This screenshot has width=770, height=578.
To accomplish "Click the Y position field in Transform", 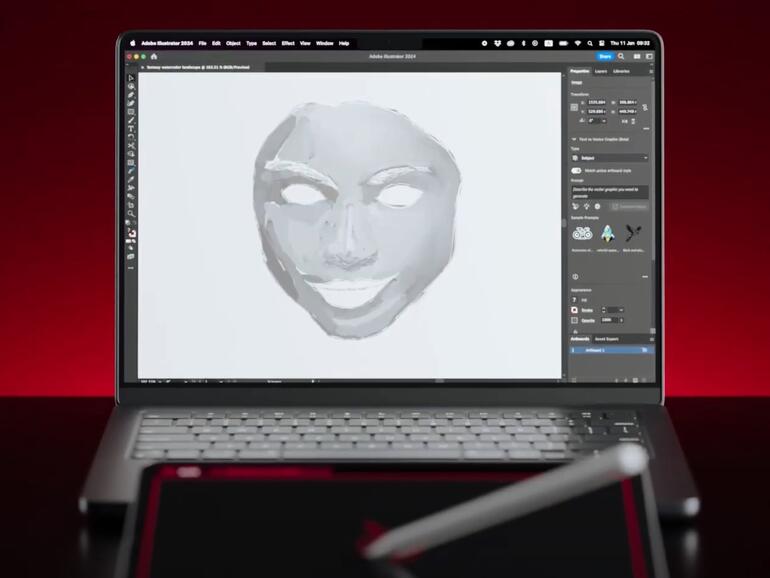I will click(x=597, y=111).
